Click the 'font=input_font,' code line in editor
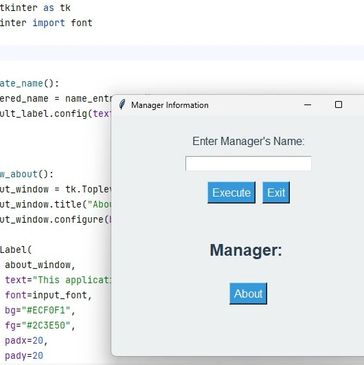Viewport: 364px width, 365px height. (x=48, y=295)
